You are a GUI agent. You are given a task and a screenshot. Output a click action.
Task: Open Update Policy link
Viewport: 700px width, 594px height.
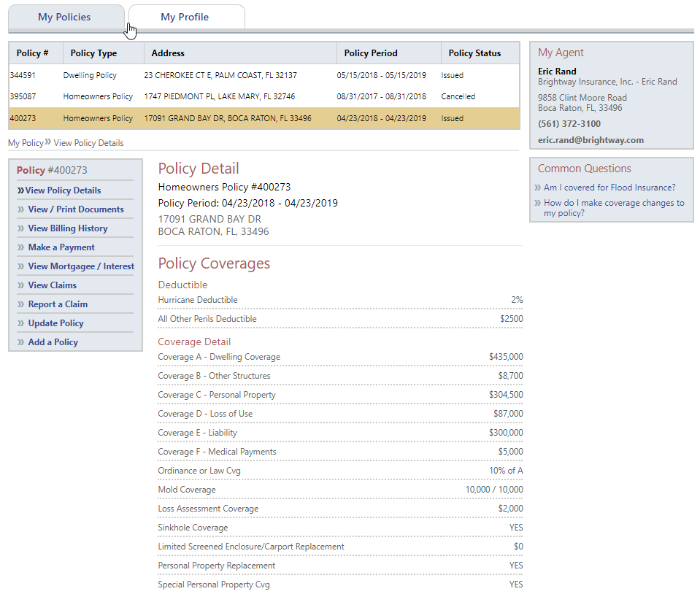click(x=56, y=323)
